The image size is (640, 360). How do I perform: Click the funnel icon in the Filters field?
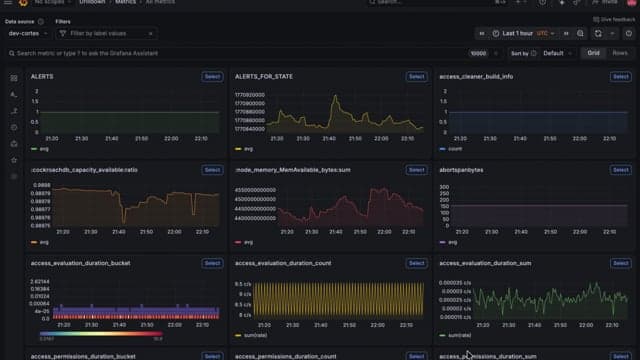point(62,33)
